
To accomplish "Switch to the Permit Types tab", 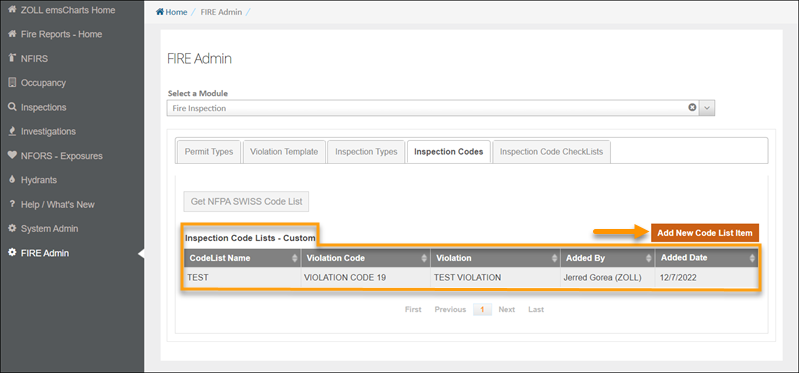I will 209,152.
